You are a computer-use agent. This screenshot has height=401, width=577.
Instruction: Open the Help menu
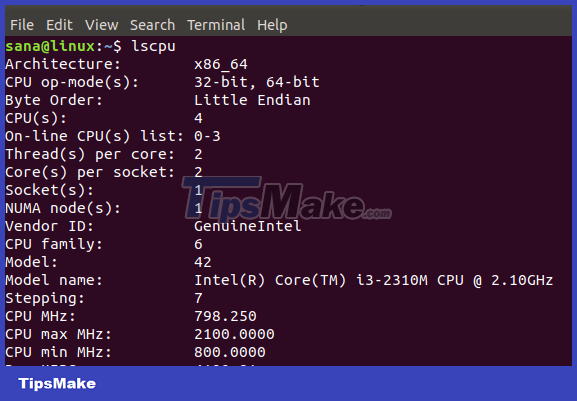(272, 25)
